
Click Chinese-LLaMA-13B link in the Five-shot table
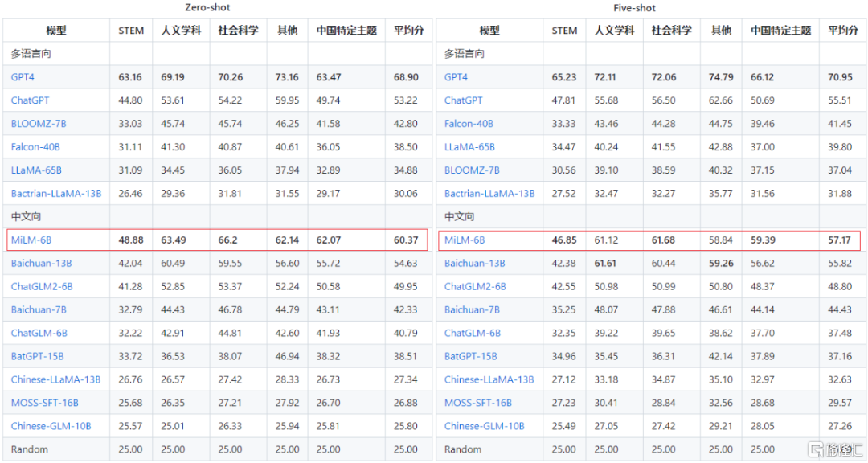coord(489,379)
